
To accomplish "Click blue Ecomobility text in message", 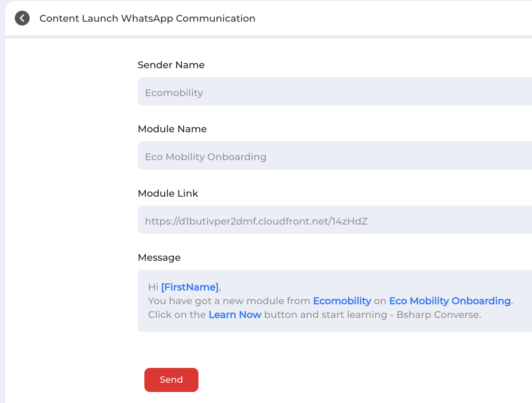I will pos(342,301).
